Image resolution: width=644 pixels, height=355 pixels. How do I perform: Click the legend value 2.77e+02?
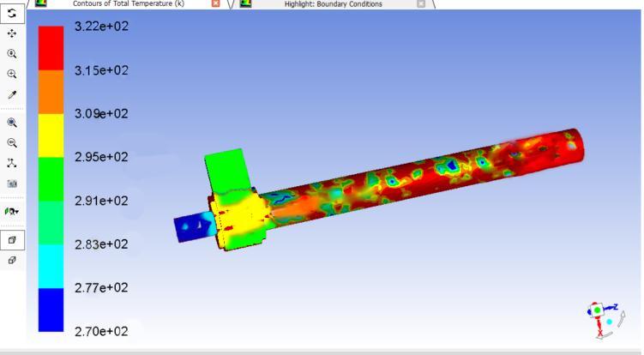tap(101, 287)
